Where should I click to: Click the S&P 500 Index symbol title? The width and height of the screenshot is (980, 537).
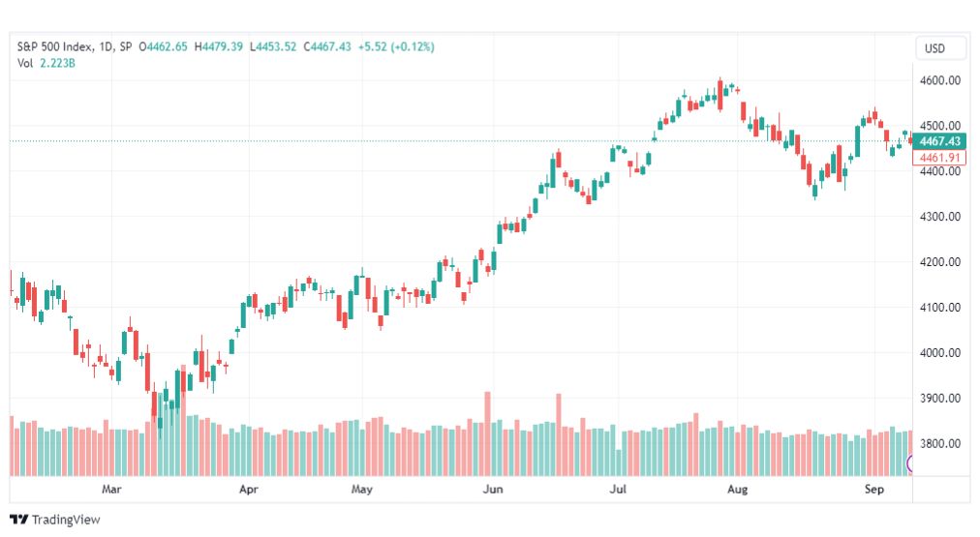pos(55,46)
